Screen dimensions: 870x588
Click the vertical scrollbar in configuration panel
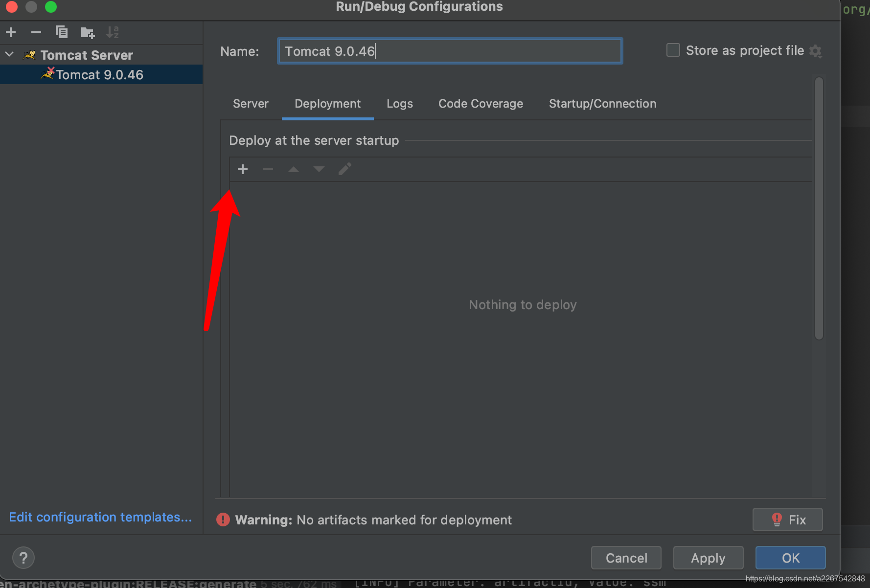point(819,208)
